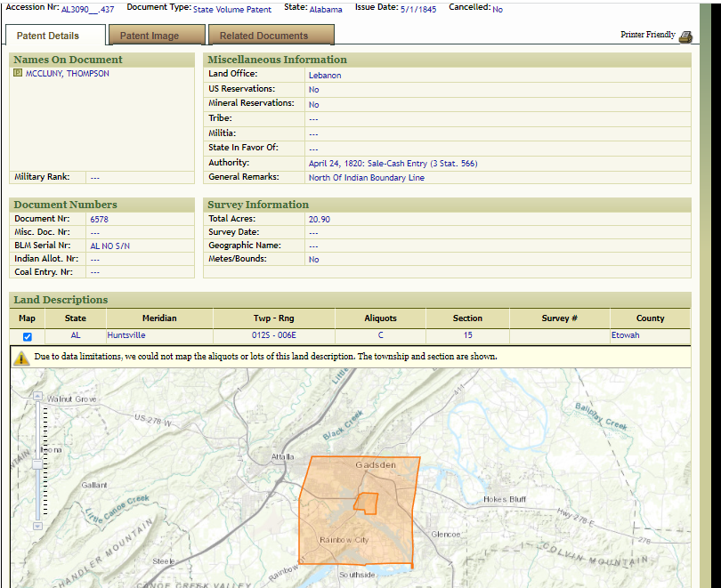This screenshot has height=588, width=721.
Task: Select the Patent Details tab
Action: (48, 36)
